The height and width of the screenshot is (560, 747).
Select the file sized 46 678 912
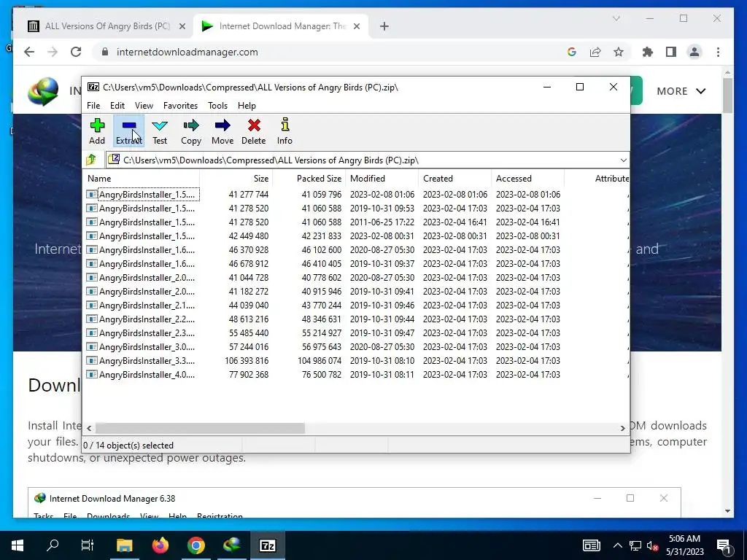[x=356, y=263]
